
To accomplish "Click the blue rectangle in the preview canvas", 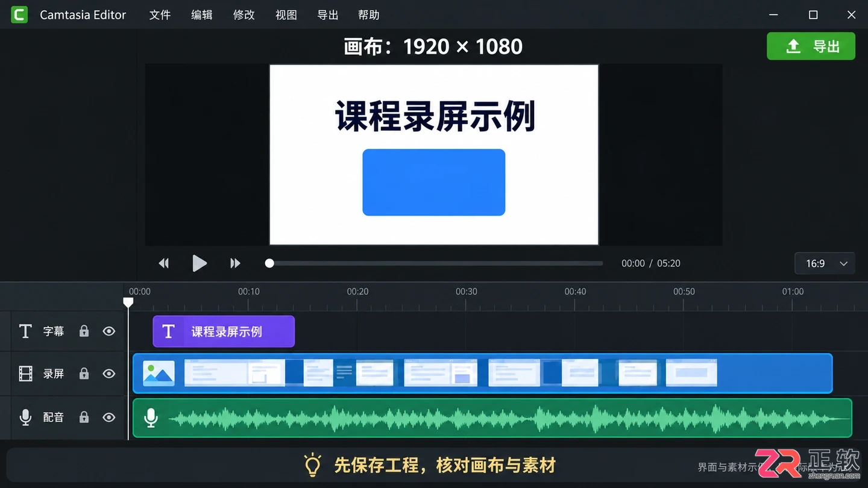I will coord(433,182).
